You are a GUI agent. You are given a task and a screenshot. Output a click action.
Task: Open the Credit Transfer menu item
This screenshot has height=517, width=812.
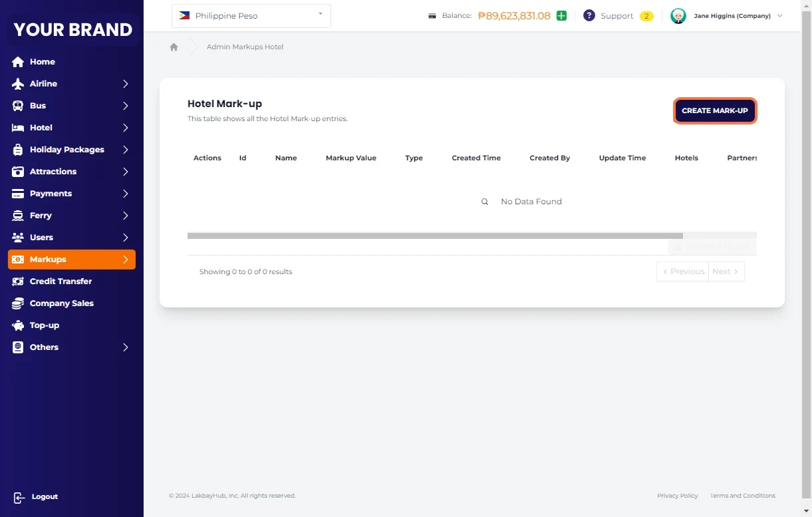[x=61, y=281]
